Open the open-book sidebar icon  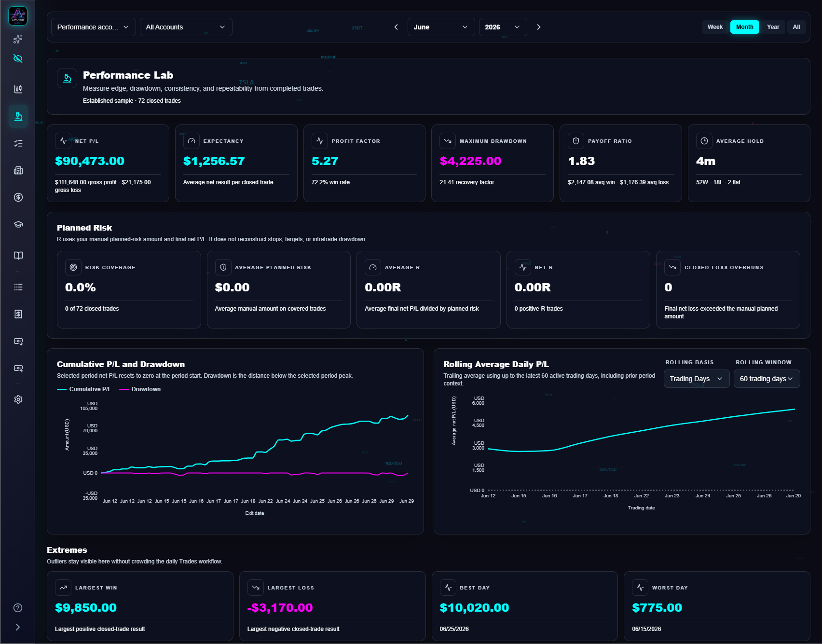coord(18,256)
